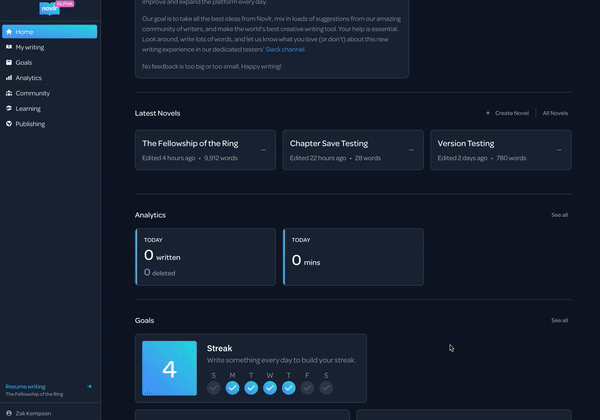
Task: Click Create Novel button
Action: pos(507,113)
